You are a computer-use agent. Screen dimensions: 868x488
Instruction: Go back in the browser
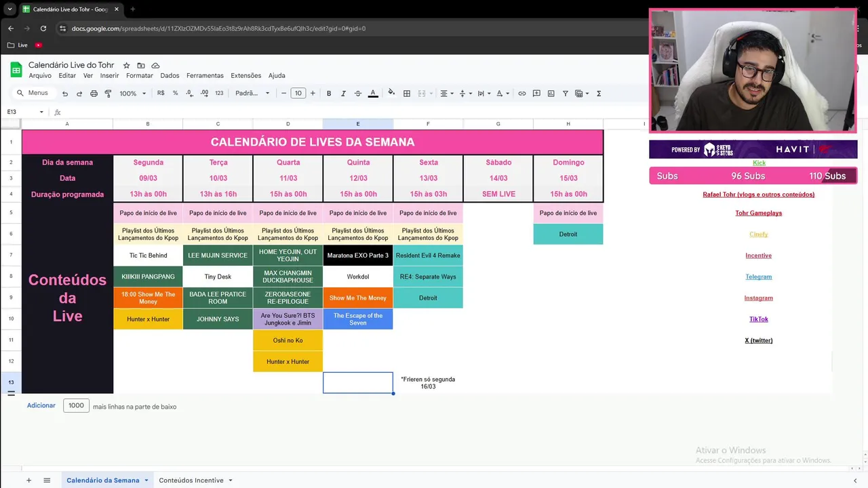[11, 28]
